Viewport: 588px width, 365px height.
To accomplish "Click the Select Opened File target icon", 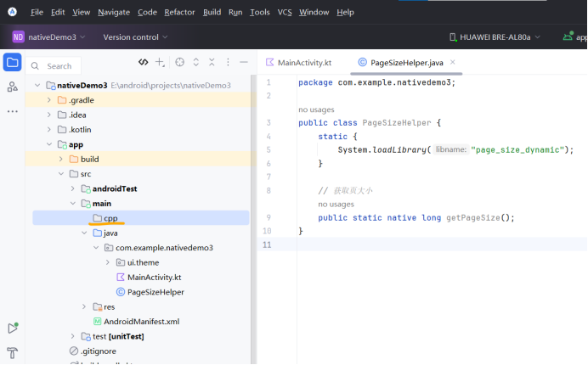I will tap(179, 62).
